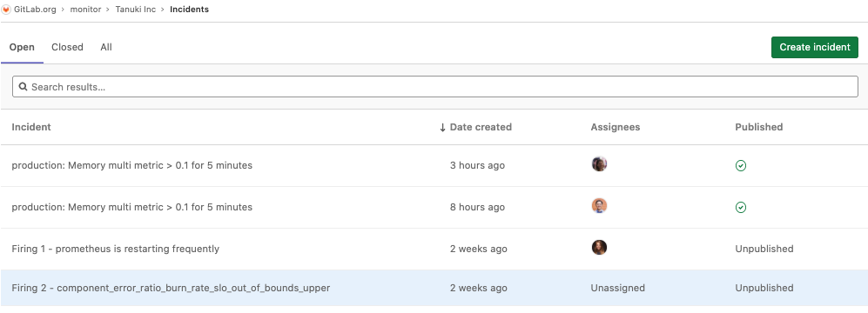Open the Memory multi metric incident from 8 hours ago

131,208
